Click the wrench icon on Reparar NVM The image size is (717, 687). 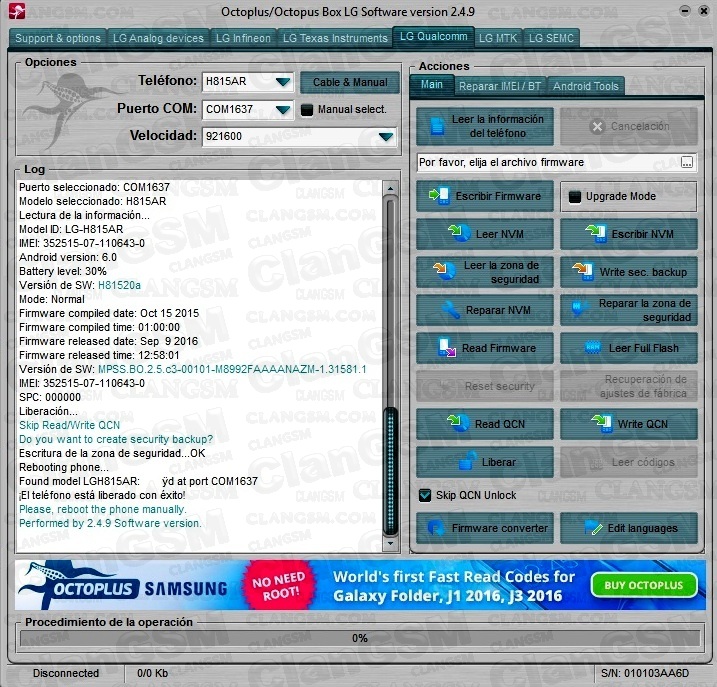[x=451, y=310]
